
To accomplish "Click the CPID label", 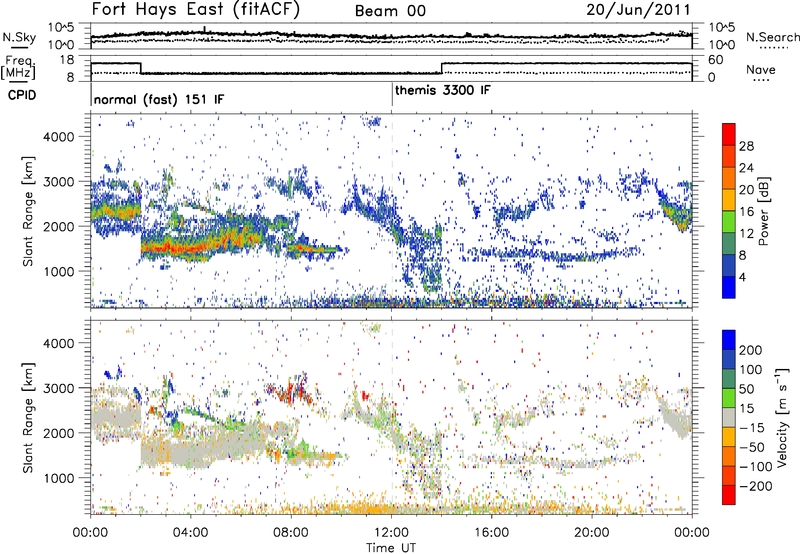I will click(22, 95).
